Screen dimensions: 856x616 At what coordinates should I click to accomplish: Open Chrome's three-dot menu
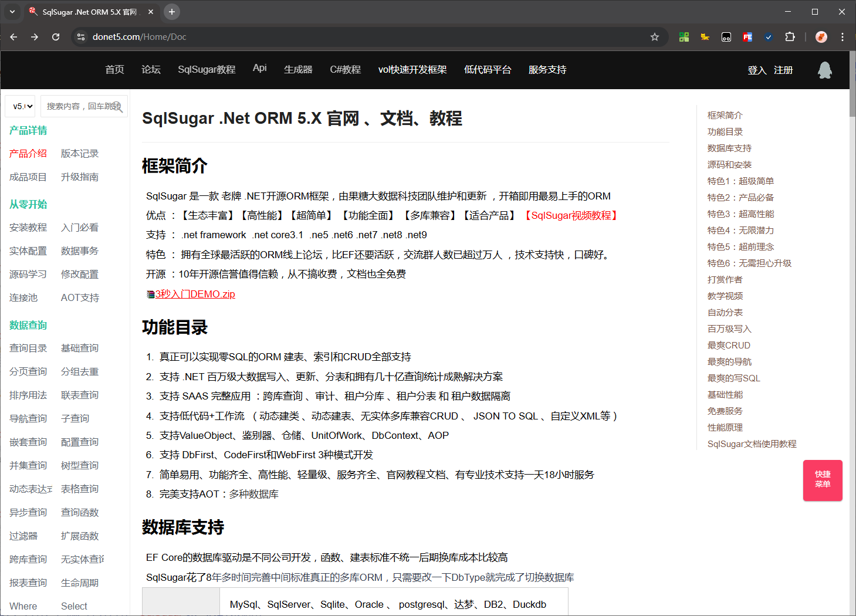coord(843,37)
